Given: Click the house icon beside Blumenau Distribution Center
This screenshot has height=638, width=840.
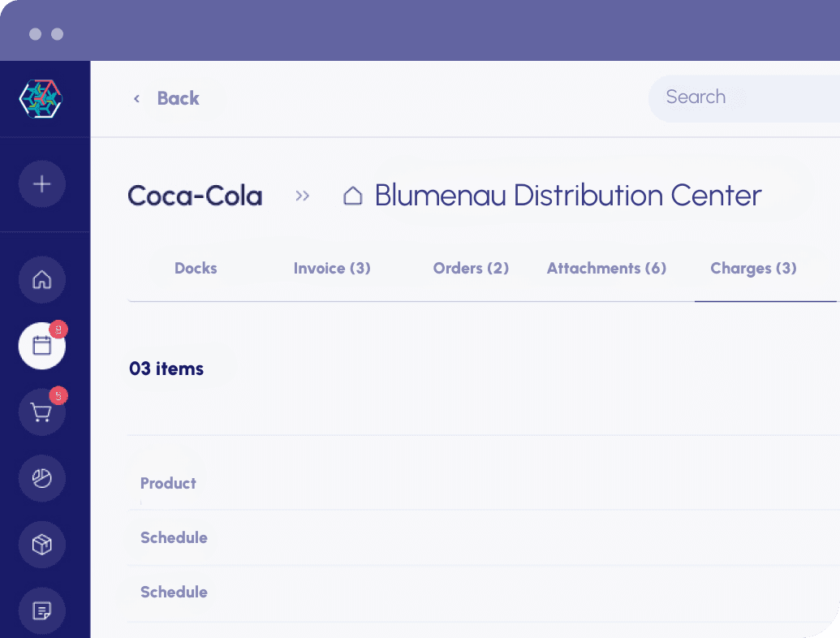Looking at the screenshot, I should [x=352, y=196].
